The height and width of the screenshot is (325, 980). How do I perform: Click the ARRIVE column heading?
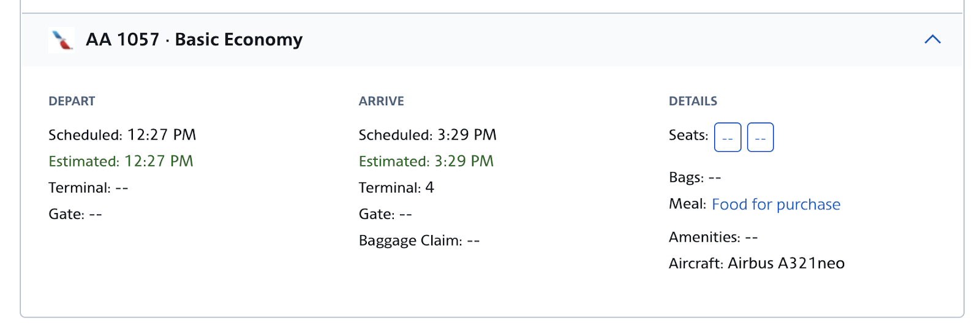[x=381, y=101]
